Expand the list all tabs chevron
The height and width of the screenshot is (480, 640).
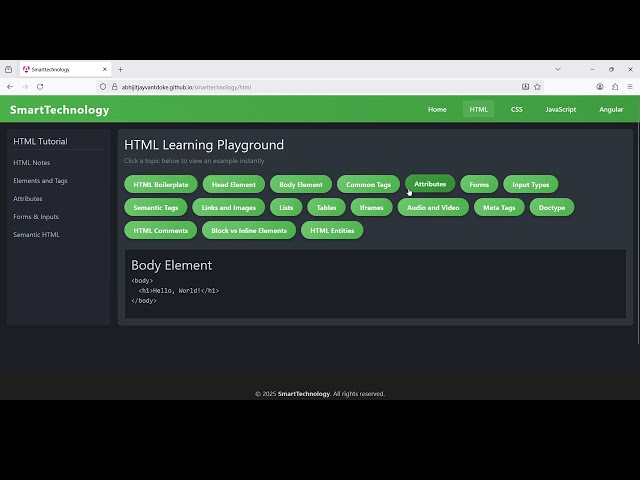558,69
